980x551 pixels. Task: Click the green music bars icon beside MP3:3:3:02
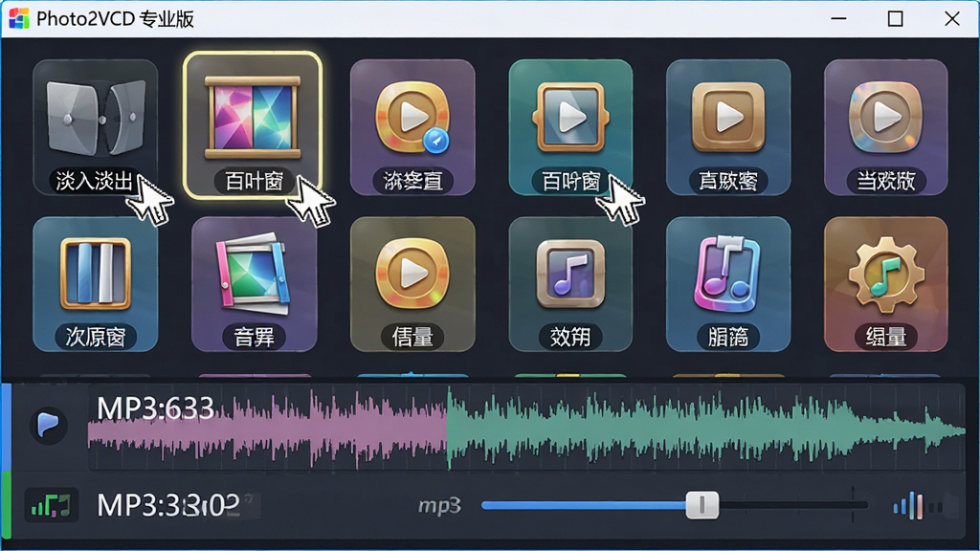click(52, 505)
